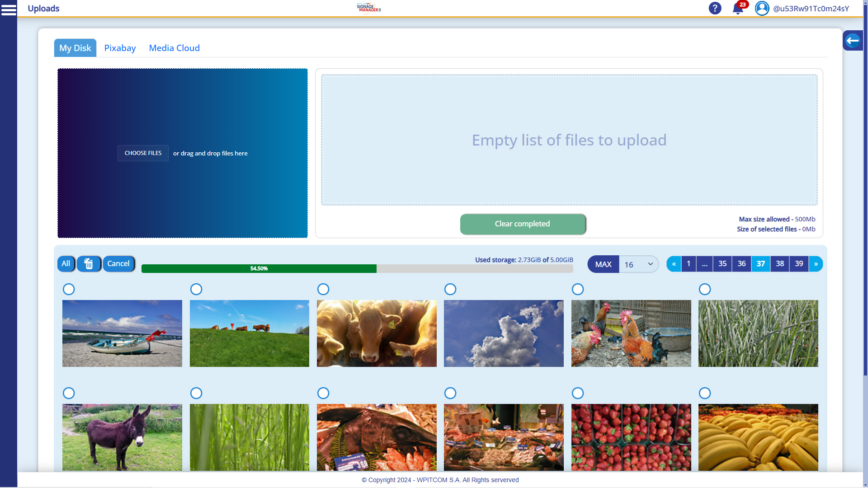The height and width of the screenshot is (488, 868).
Task: Click the Clear completed button
Action: pos(522,224)
